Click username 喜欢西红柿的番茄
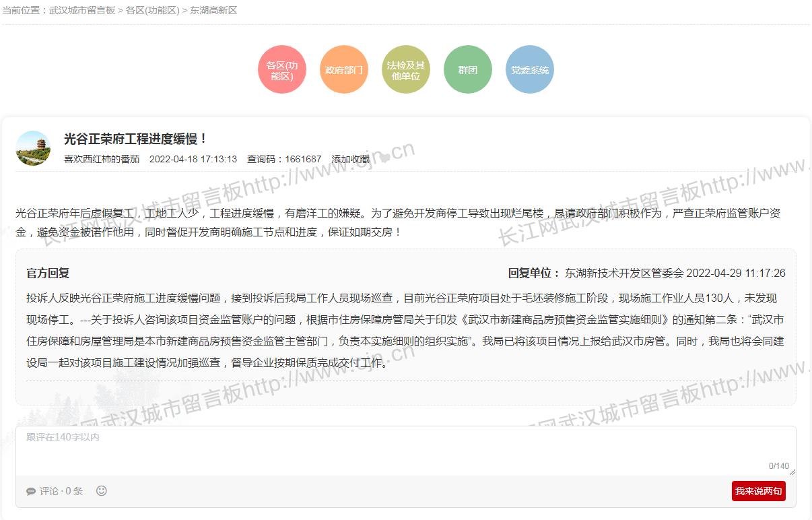The width and height of the screenshot is (812, 520). pyautogui.click(x=102, y=160)
